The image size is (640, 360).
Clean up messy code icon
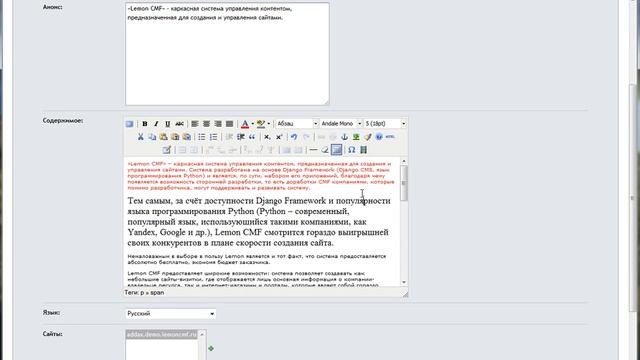(x=368, y=137)
